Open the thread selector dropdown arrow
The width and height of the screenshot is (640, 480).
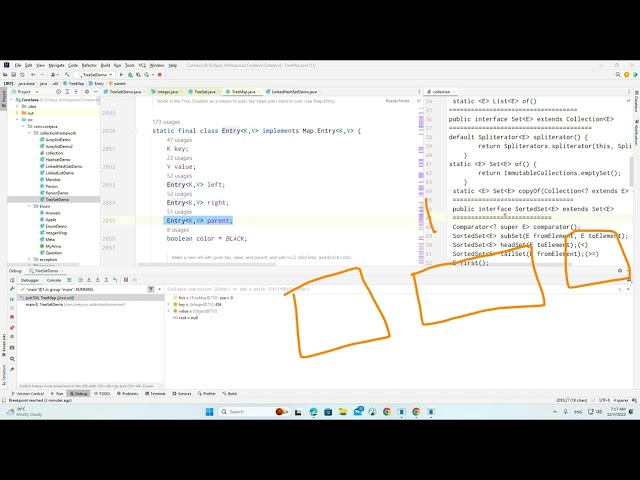159,289
